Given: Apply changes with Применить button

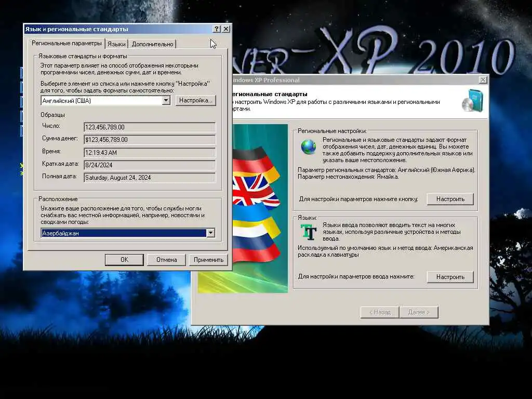Looking at the screenshot, I should pyautogui.click(x=208, y=260).
